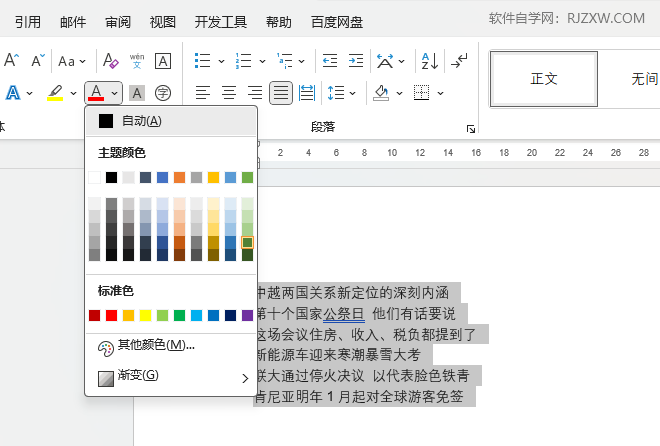This screenshot has width=660, height=446.
Task: Apply character border icon
Action: click(x=163, y=61)
